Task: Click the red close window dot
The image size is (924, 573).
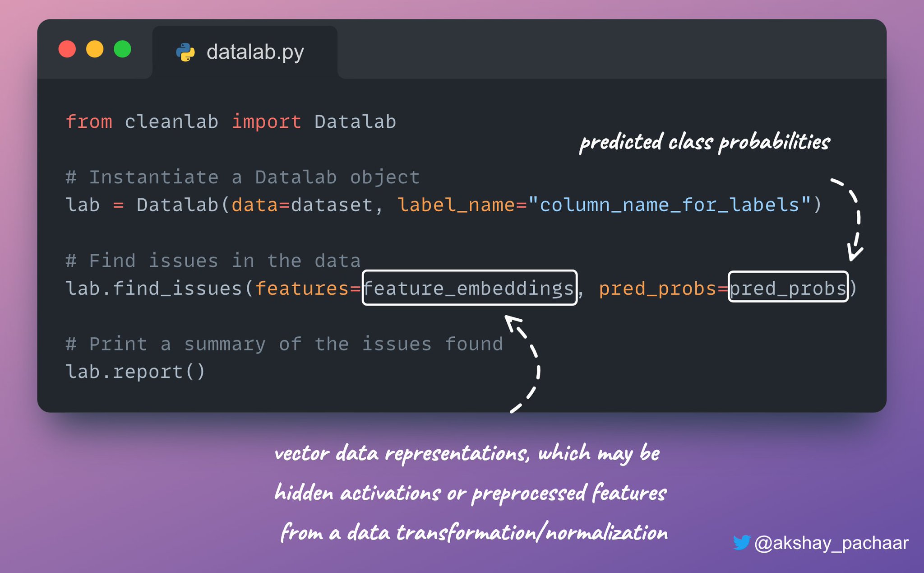Action: coord(67,49)
